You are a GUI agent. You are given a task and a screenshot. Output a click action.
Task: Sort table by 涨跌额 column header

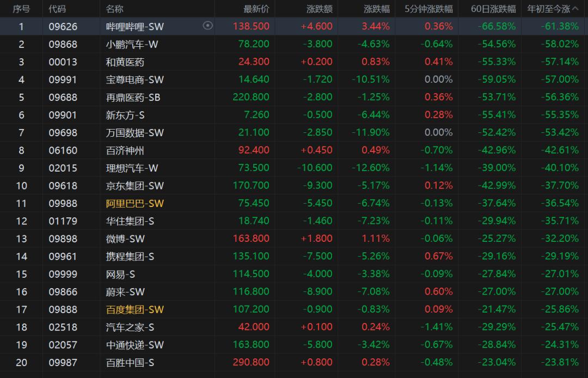tap(320, 9)
